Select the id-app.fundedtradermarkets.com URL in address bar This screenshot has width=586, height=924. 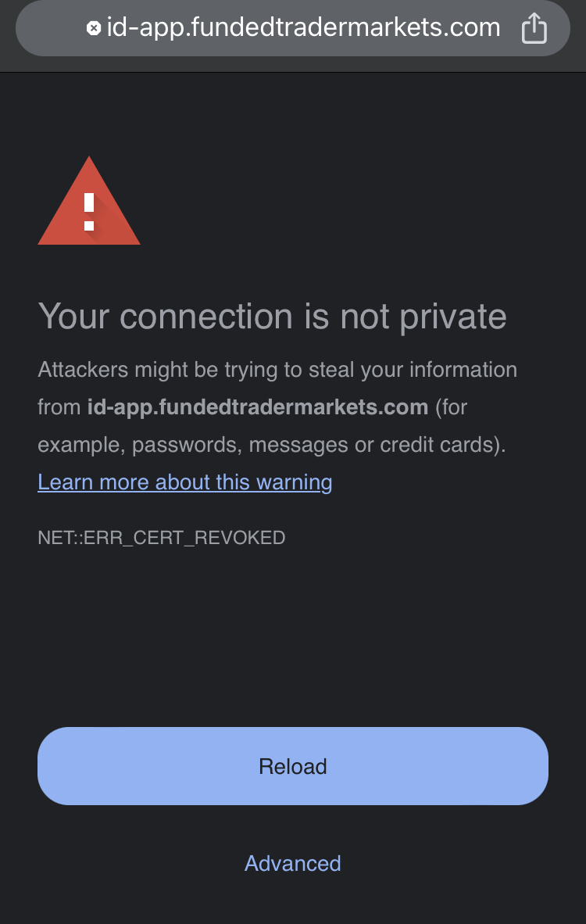coord(303,27)
